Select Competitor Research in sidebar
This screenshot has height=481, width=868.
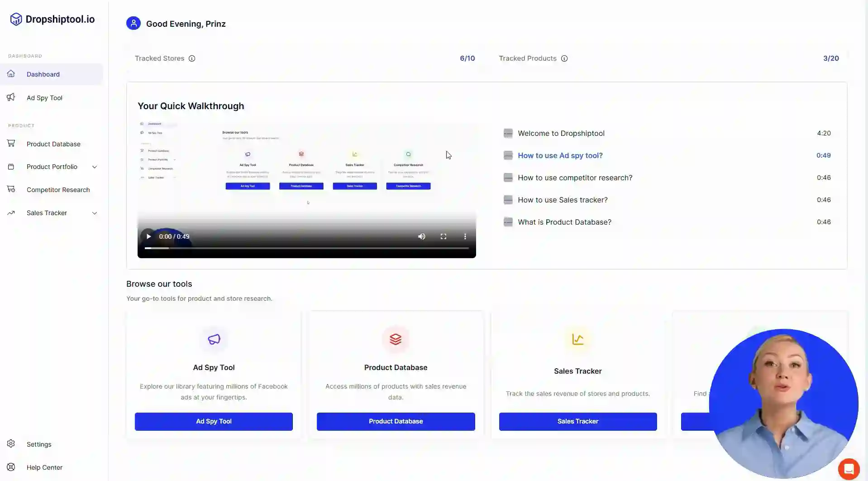(x=52, y=190)
